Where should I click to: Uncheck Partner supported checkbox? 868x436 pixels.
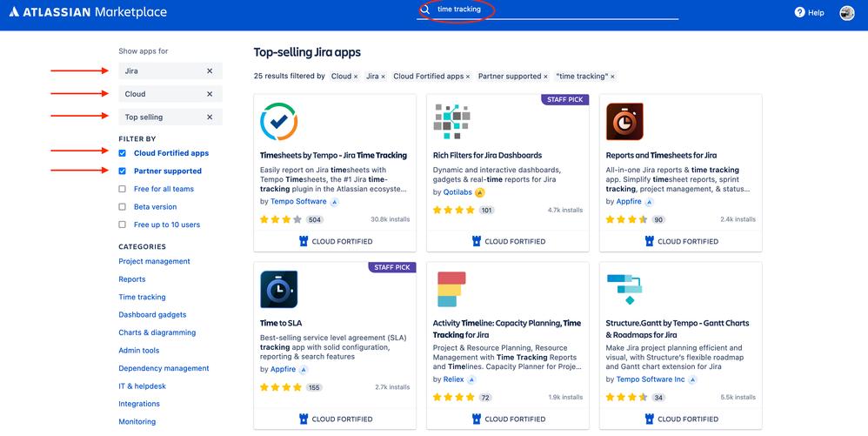123,171
